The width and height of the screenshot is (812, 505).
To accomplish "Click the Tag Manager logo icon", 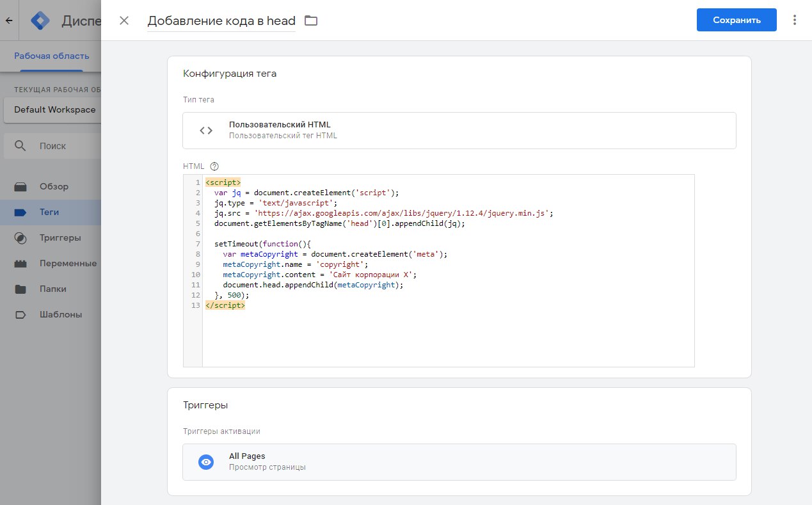I will click(x=41, y=20).
